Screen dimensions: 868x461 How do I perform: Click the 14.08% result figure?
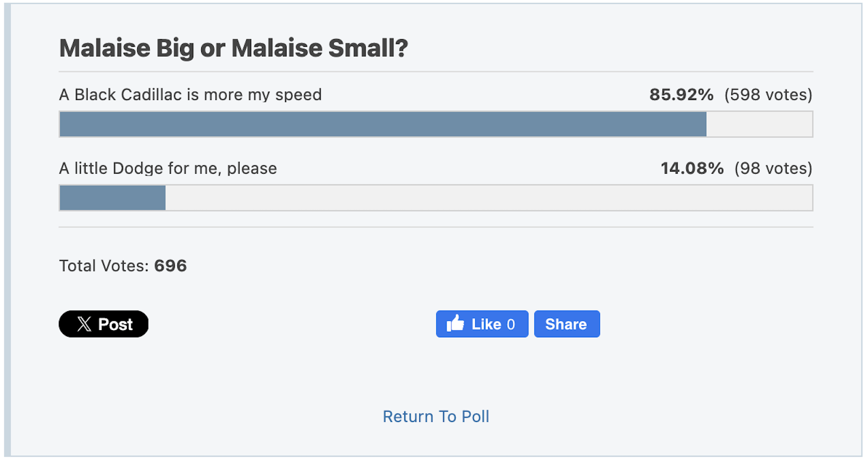coord(692,168)
